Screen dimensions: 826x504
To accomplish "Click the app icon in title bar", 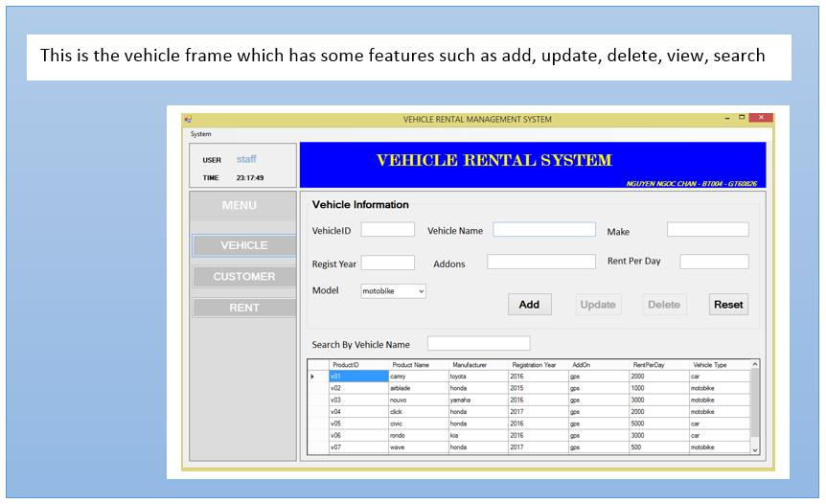I will (189, 120).
